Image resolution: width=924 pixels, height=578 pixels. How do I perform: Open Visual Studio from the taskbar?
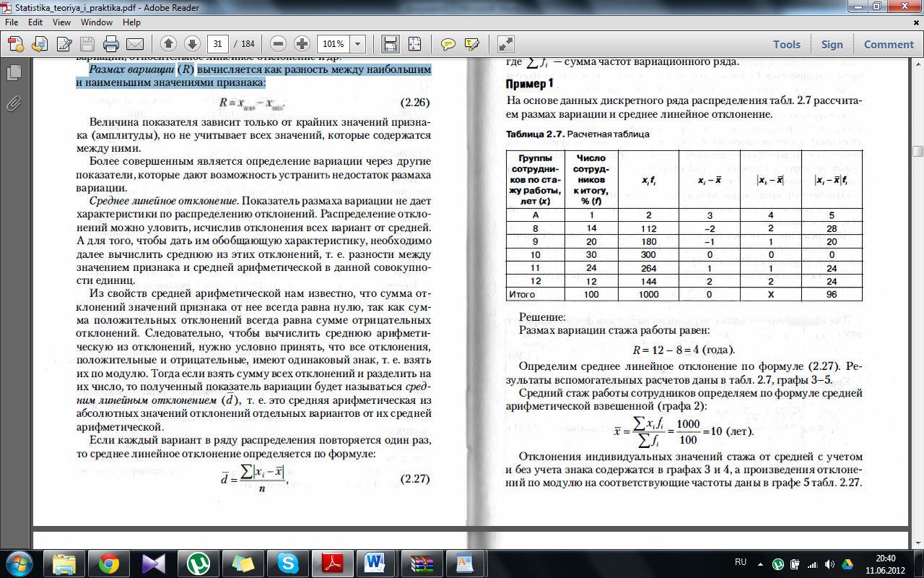pos(153,563)
